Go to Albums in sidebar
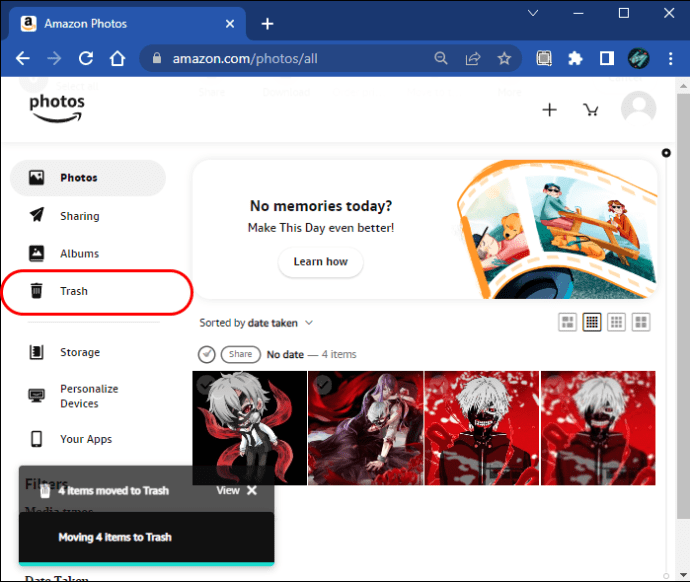 click(x=79, y=254)
